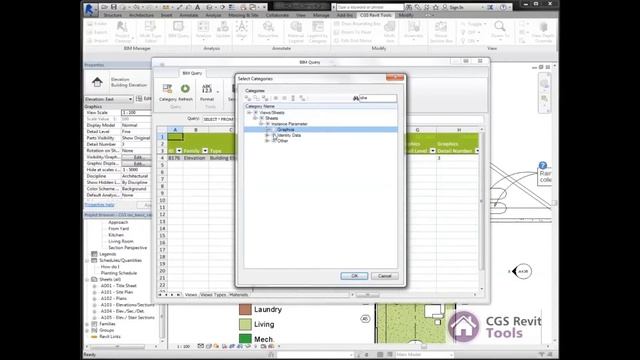
Task: Toggle the Instance Parameter checkbox
Action: point(268,124)
